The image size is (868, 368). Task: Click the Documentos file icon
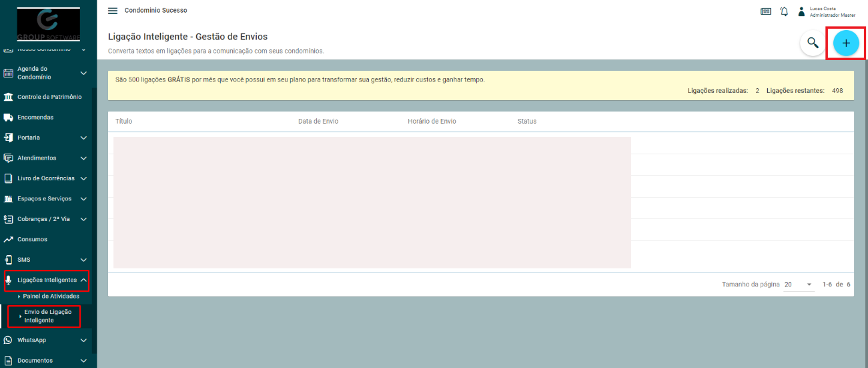tap(9, 361)
